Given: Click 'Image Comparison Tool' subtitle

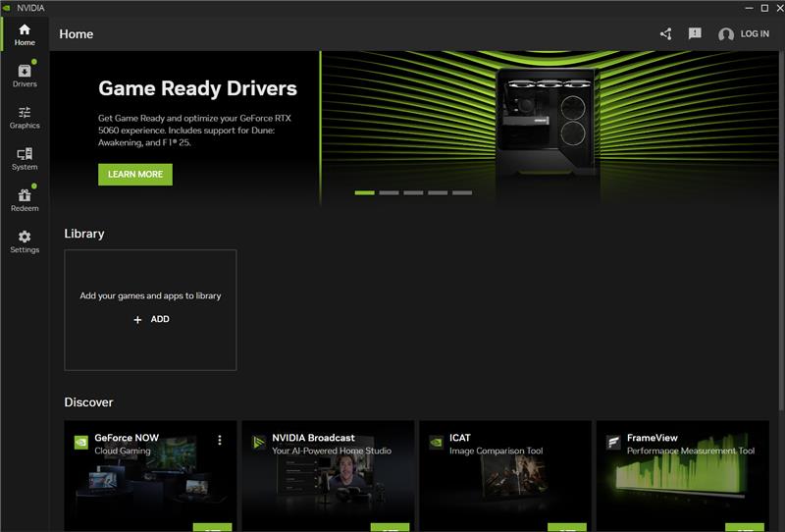Looking at the screenshot, I should (496, 451).
